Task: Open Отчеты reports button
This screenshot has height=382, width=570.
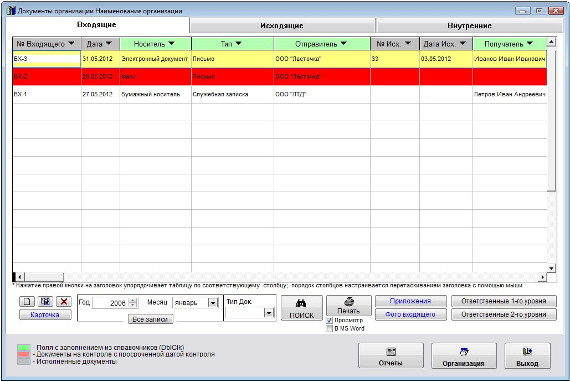Action: (x=391, y=355)
